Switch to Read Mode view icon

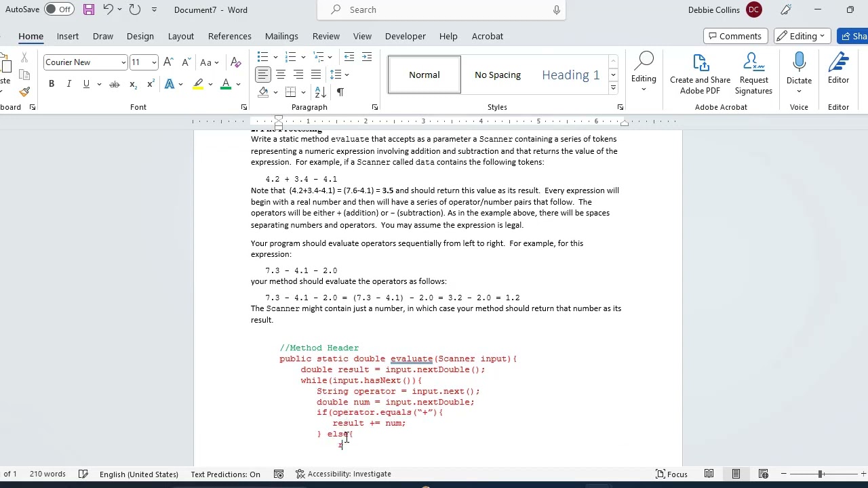click(709, 474)
